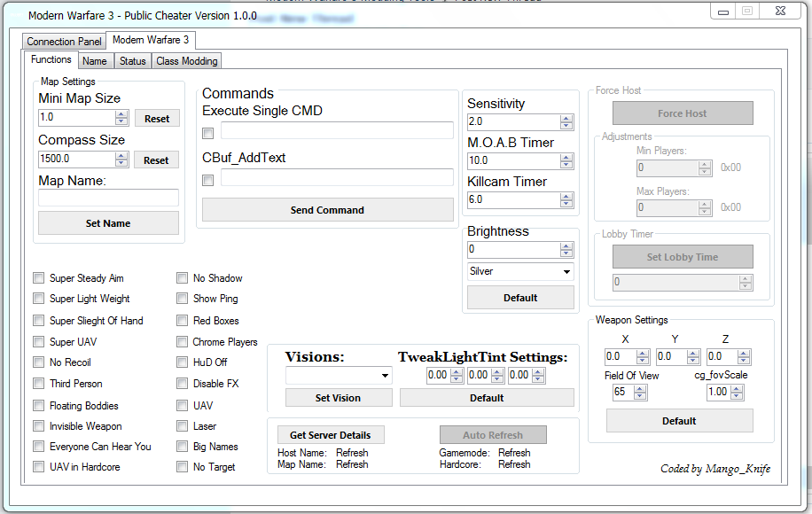Viewport: 812px width, 514px height.
Task: Click the Map Name text field
Action: tap(108, 198)
